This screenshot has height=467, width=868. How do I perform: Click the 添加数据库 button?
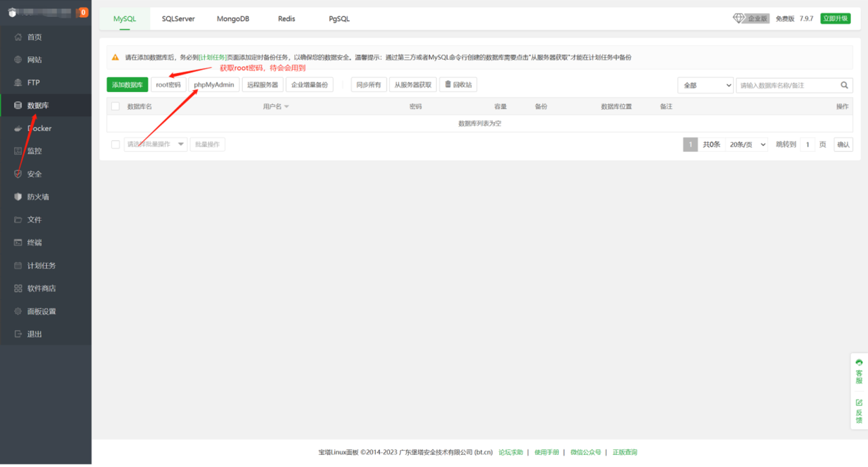(127, 85)
